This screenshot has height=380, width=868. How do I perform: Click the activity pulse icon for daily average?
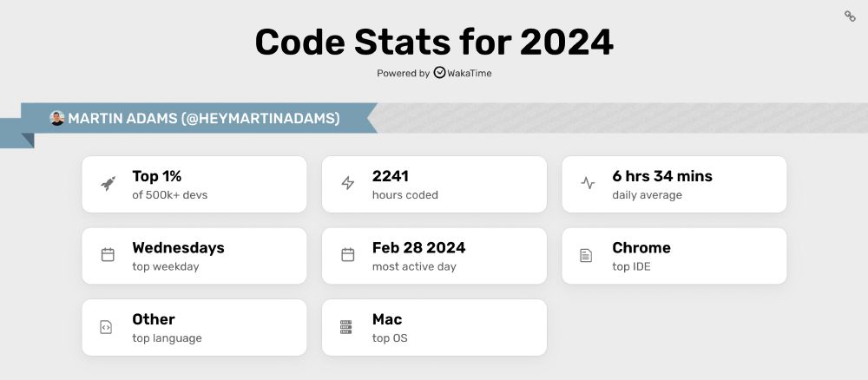(588, 184)
